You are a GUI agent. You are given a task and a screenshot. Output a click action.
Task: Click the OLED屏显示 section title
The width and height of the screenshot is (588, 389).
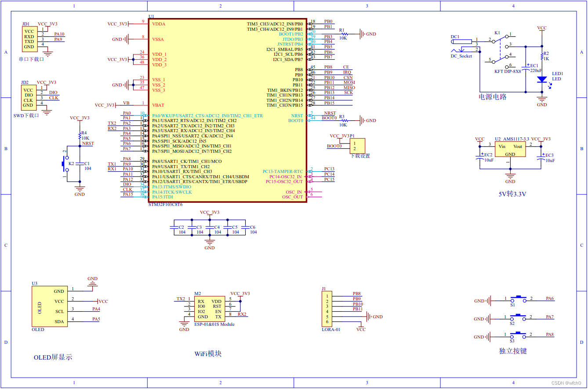(53, 357)
